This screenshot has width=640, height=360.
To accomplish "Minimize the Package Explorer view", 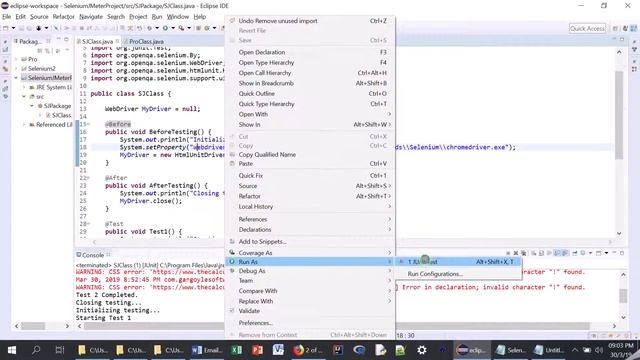I will point(58,40).
